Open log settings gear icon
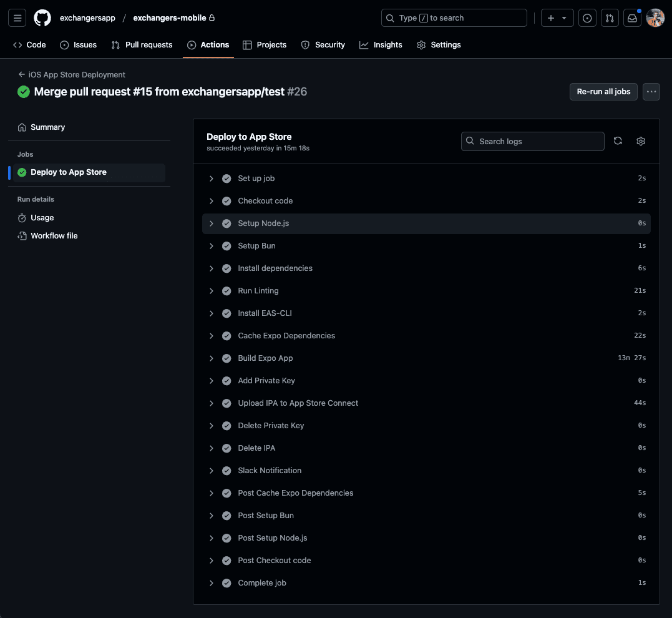The height and width of the screenshot is (618, 672). tap(641, 141)
